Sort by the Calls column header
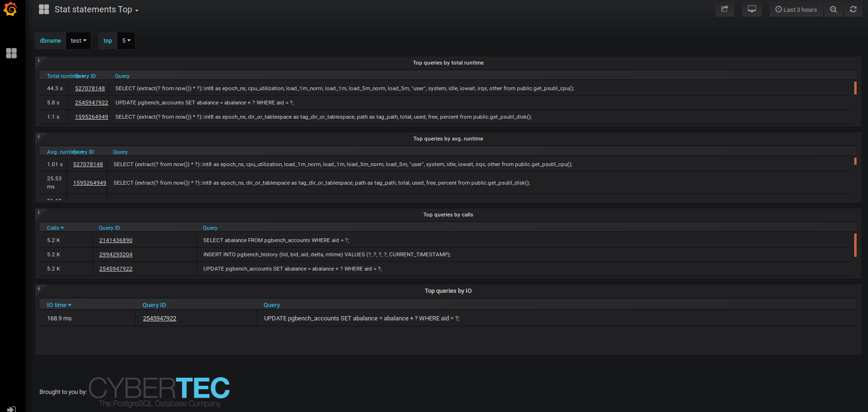 55,228
